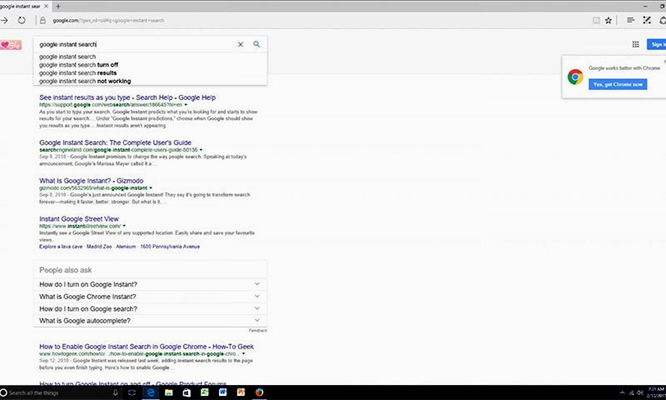Click the blue Sign in button

point(656,44)
